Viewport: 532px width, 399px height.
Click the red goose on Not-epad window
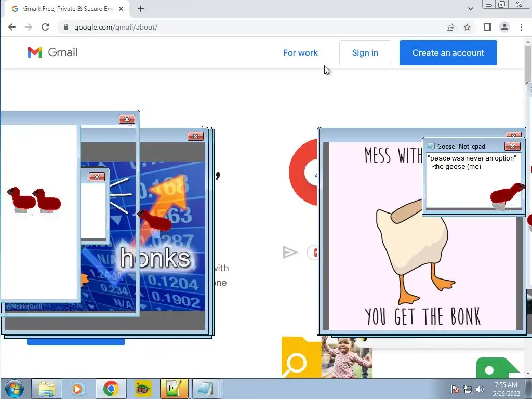508,195
